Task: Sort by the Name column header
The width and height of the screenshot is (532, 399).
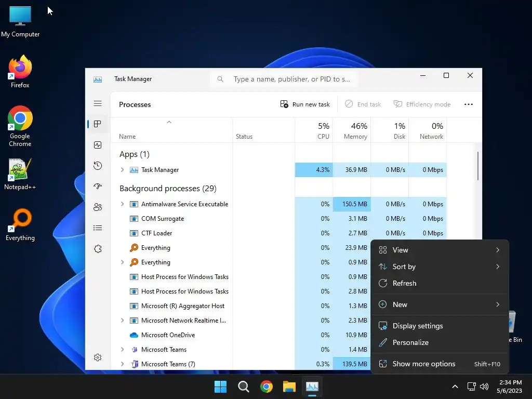Action: 171,130
